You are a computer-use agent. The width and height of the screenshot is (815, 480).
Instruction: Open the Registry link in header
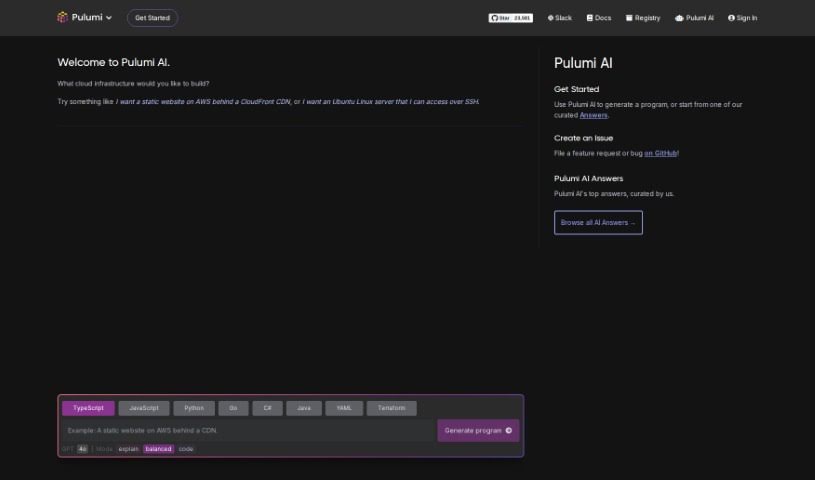pyautogui.click(x=643, y=18)
